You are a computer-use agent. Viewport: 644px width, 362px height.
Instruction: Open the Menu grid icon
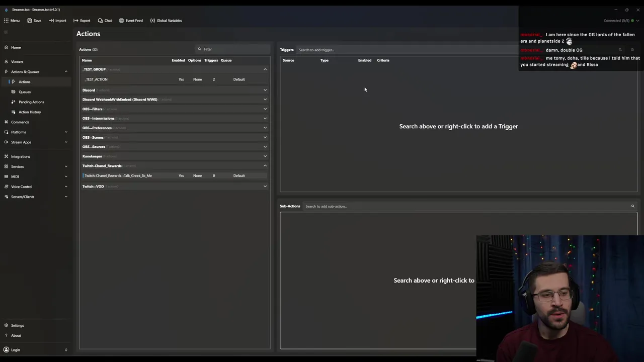tap(6, 21)
